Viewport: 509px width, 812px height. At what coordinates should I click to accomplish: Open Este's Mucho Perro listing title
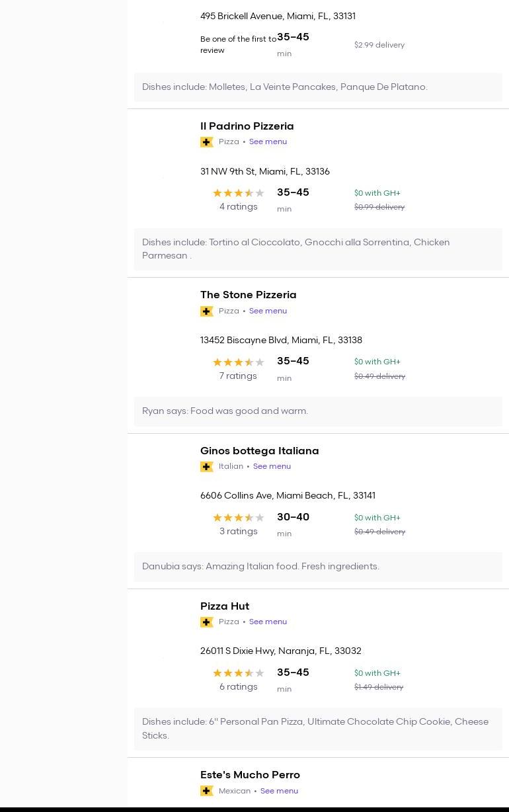[250, 775]
